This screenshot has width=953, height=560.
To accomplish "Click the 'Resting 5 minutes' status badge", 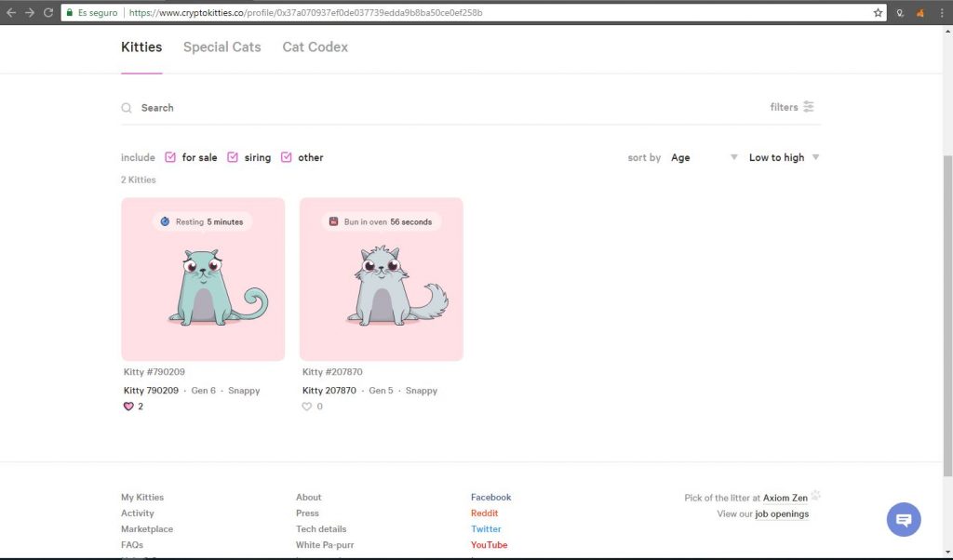I will [202, 221].
